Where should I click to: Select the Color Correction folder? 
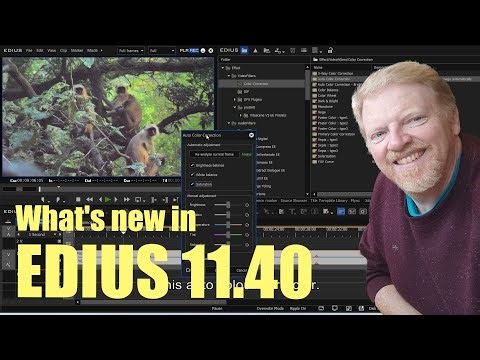coord(256,84)
